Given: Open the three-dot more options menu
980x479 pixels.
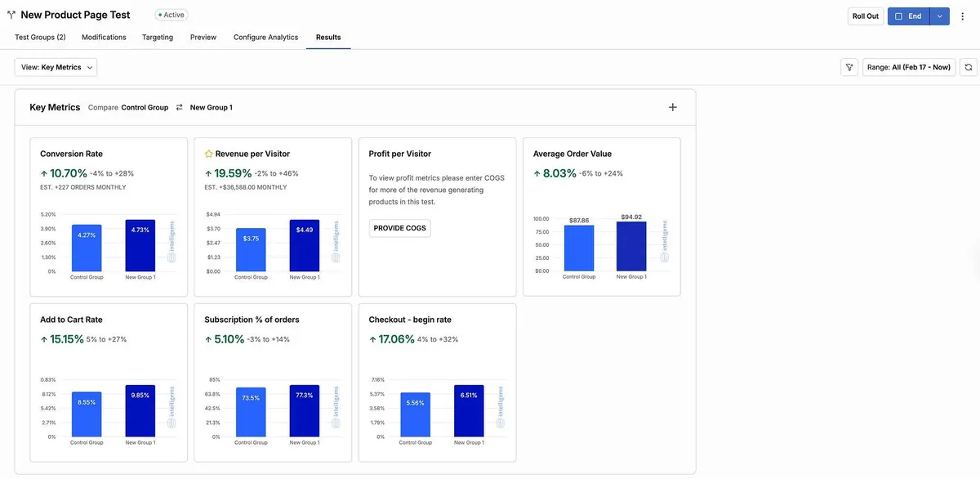Looking at the screenshot, I should click(x=962, y=16).
